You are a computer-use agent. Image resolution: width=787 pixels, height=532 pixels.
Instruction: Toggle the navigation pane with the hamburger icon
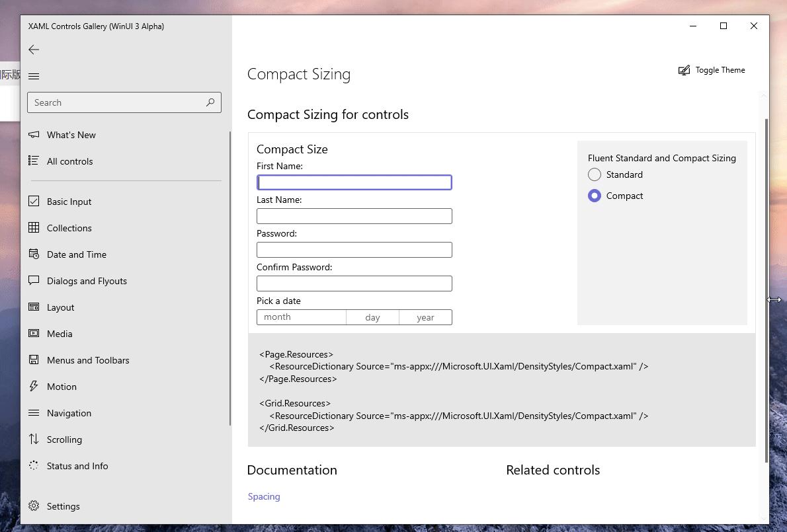point(34,76)
